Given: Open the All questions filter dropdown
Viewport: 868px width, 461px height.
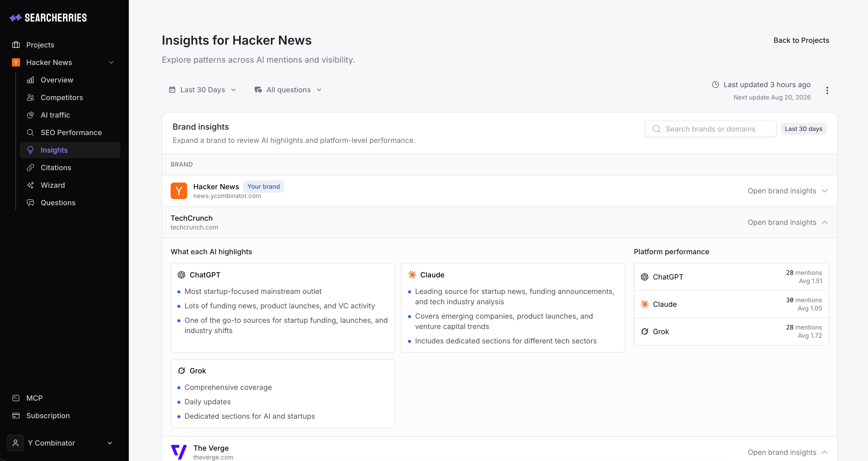Looking at the screenshot, I should [x=288, y=90].
